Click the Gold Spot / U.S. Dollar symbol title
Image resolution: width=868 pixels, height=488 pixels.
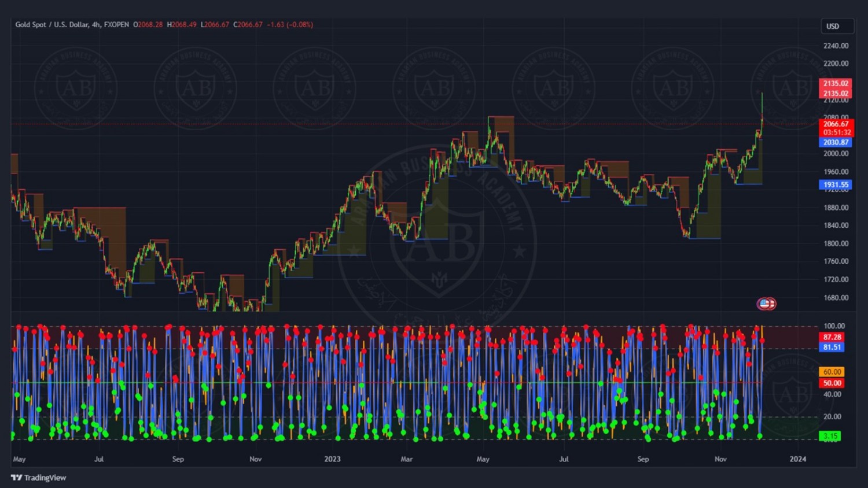coord(72,25)
